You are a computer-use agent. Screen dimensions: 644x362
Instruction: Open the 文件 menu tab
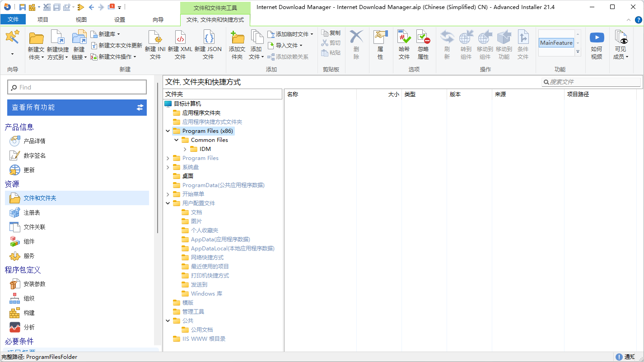coord(13,19)
